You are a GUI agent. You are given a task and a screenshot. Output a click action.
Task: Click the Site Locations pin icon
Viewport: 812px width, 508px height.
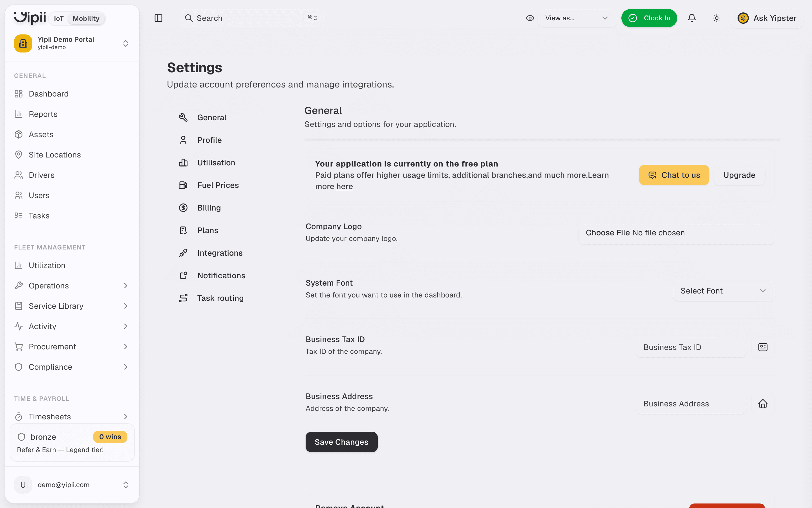tap(19, 155)
